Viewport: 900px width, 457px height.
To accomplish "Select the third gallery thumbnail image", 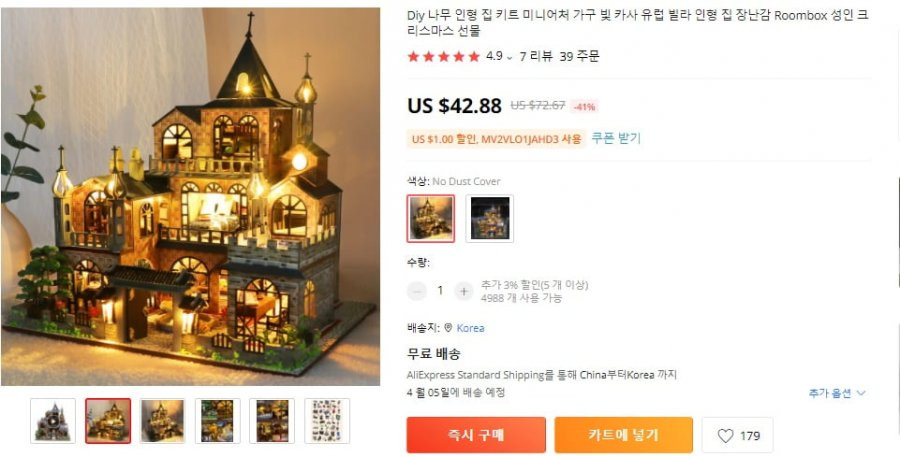I will click(x=162, y=421).
